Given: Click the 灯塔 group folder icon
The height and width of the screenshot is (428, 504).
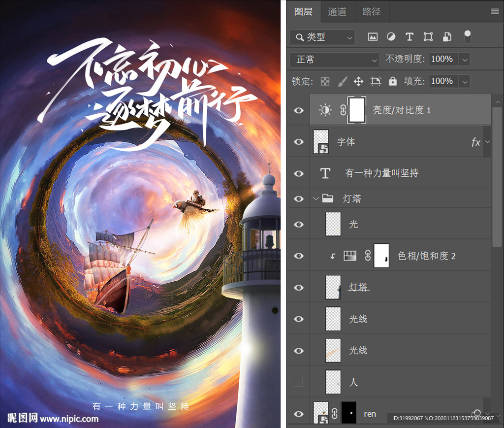Looking at the screenshot, I should 327,198.
